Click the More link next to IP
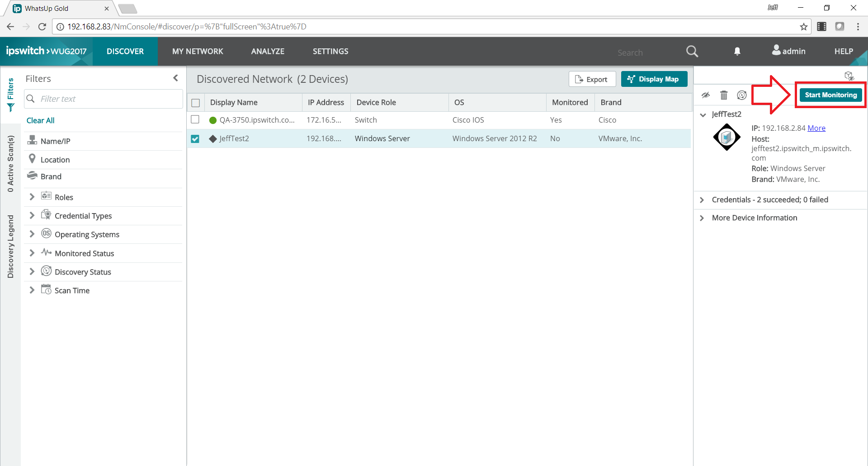Screen dimensions: 868x466 (816, 128)
